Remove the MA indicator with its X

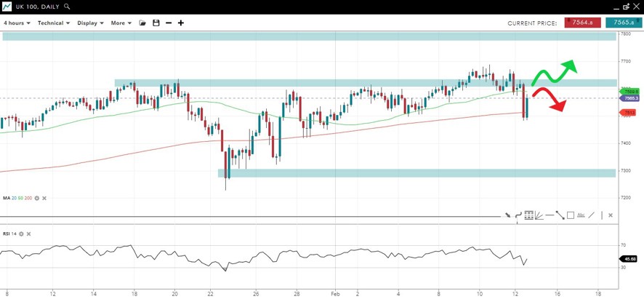44,198
